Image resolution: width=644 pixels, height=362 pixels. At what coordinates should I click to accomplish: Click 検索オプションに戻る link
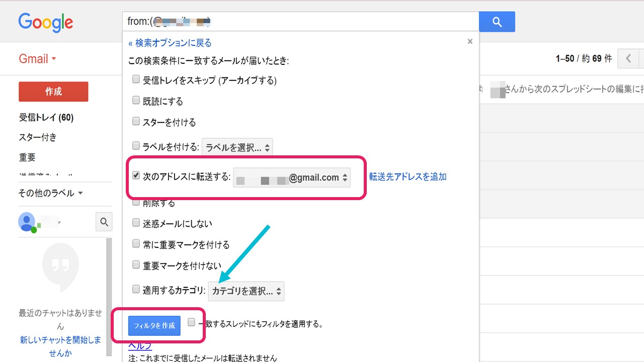pos(170,43)
